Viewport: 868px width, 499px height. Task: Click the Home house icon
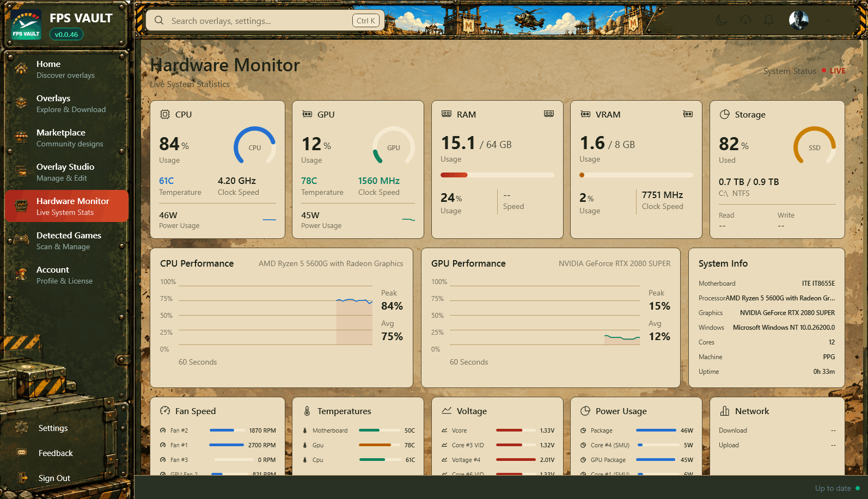[x=21, y=68]
